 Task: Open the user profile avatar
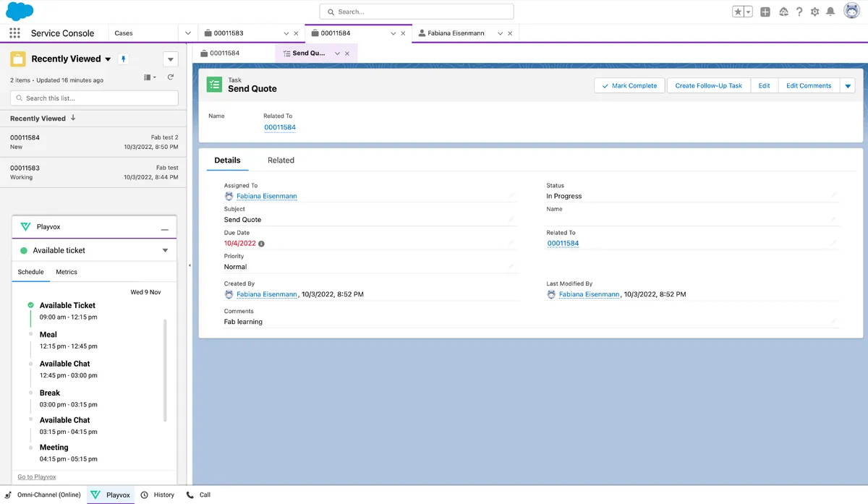coord(851,12)
